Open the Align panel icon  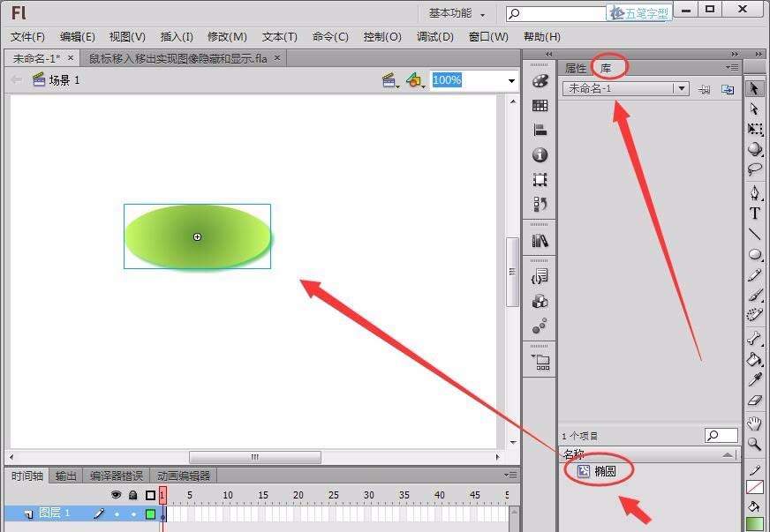540,130
